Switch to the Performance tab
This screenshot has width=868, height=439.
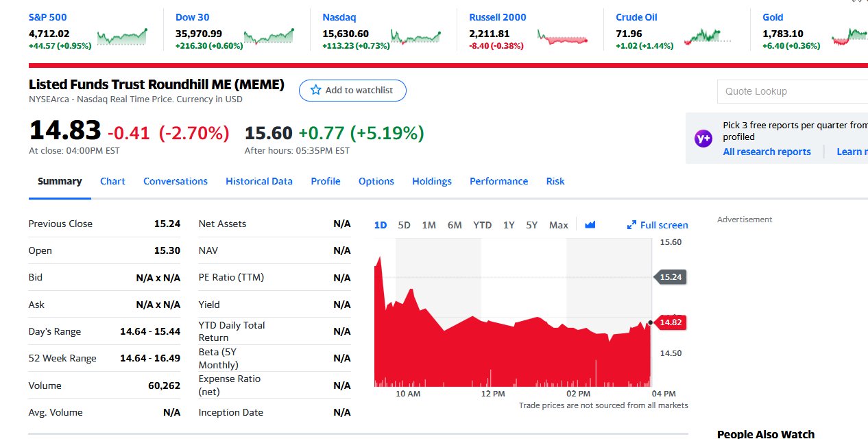(x=499, y=181)
